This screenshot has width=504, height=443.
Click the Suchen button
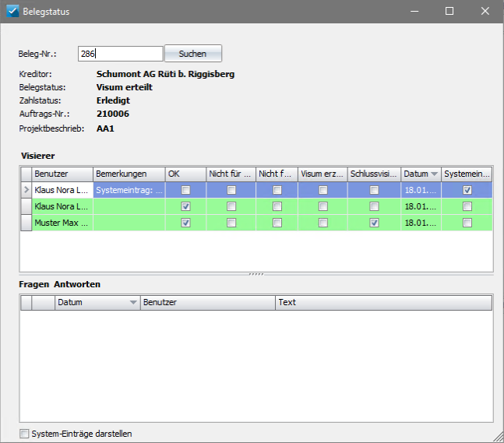coord(193,53)
